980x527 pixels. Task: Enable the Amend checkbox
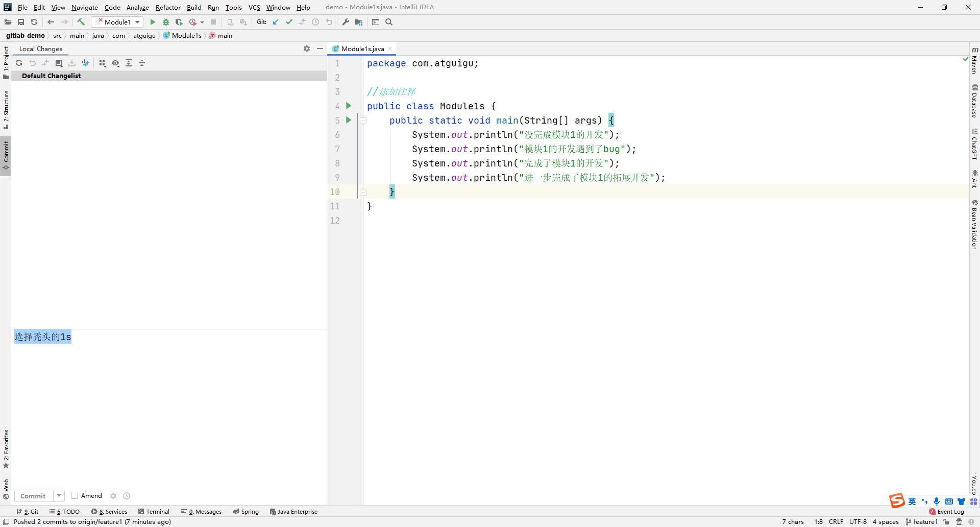click(x=75, y=495)
